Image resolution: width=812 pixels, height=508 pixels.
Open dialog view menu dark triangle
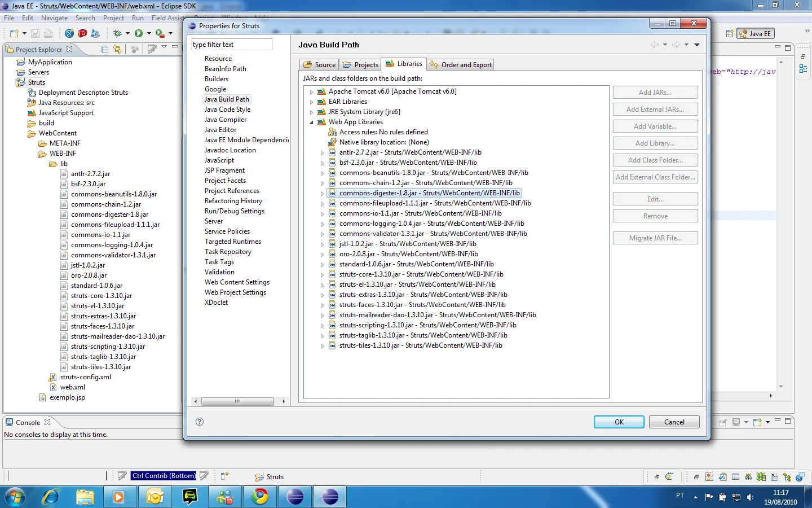point(697,45)
